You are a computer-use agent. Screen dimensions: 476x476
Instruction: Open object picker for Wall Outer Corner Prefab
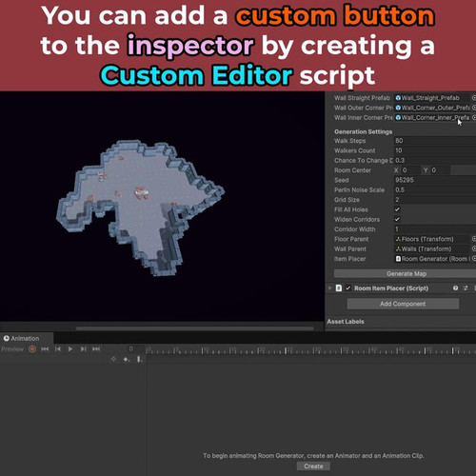tap(473, 108)
